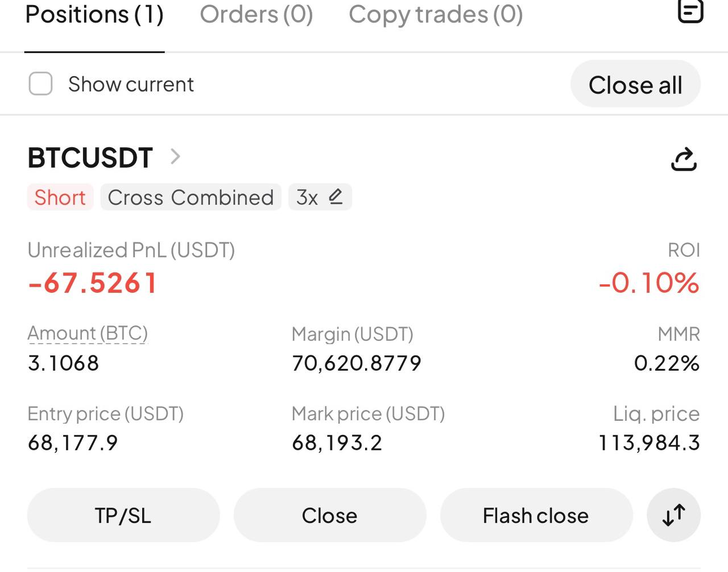Screen dimensions: 728x572
Task: Open the Orders (0) tab
Action: click(257, 15)
